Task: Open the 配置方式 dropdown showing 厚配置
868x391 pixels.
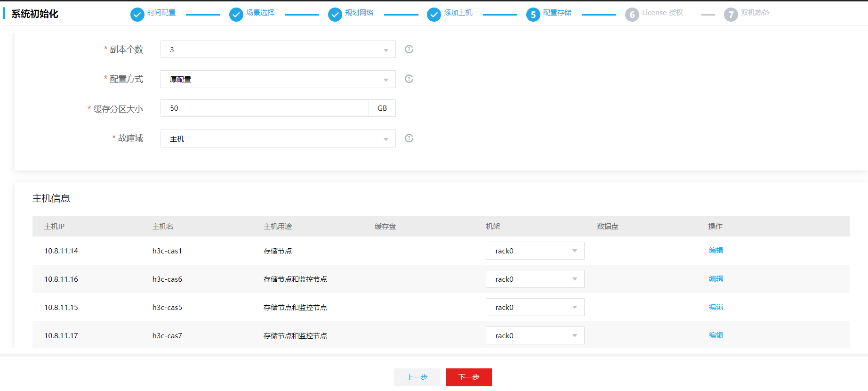Action: click(x=278, y=79)
